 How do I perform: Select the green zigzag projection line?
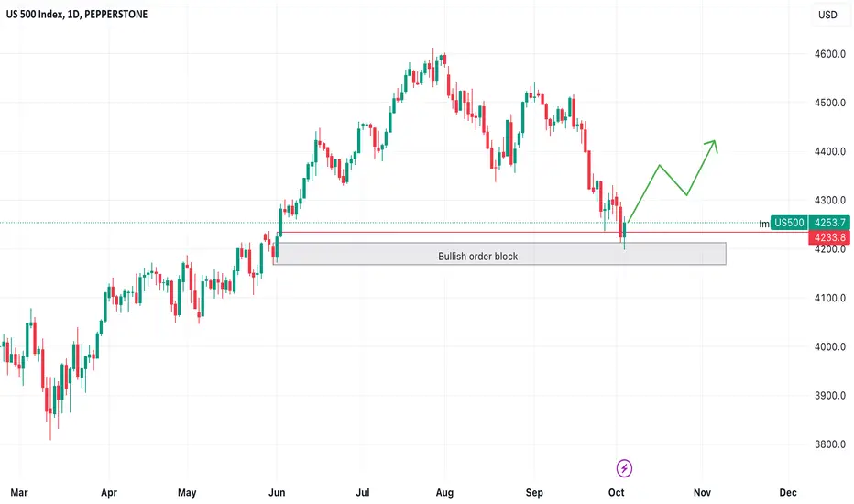point(672,181)
